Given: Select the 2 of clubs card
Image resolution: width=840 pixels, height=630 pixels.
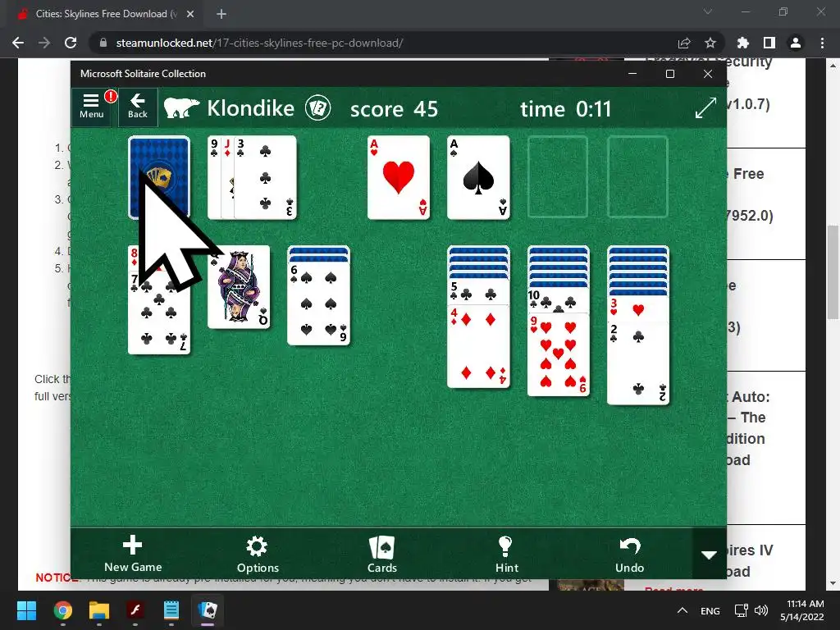Looking at the screenshot, I should (638, 363).
